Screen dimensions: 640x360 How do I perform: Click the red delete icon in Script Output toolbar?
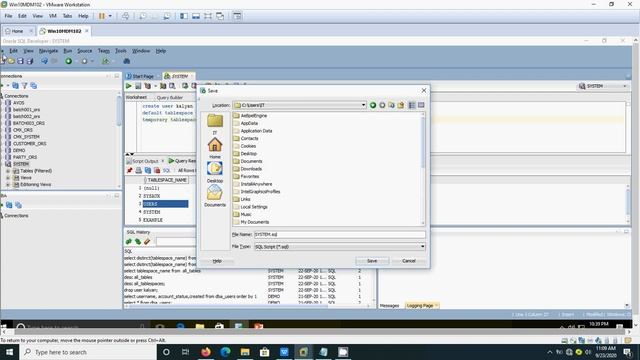click(157, 170)
